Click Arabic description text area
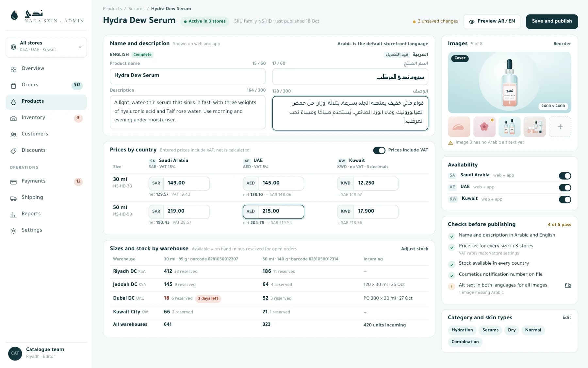Screen dimensions: 588x368 pos(350,113)
